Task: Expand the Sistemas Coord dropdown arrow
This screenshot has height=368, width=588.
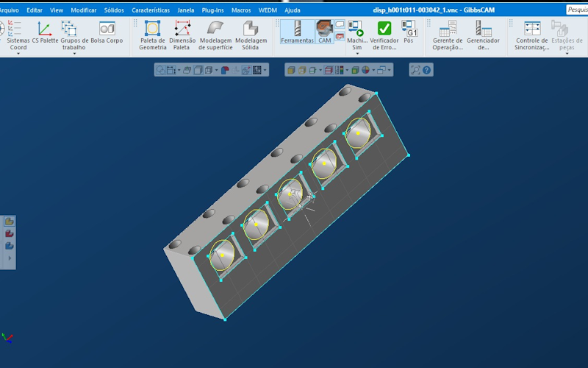Action: point(18,54)
